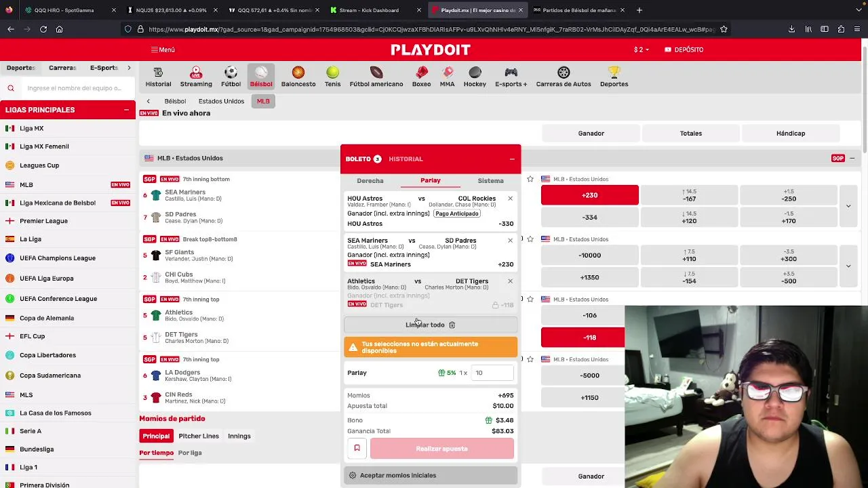This screenshot has width=868, height=488.
Task: Toggle the +1350 winner odds
Action: 590,277
